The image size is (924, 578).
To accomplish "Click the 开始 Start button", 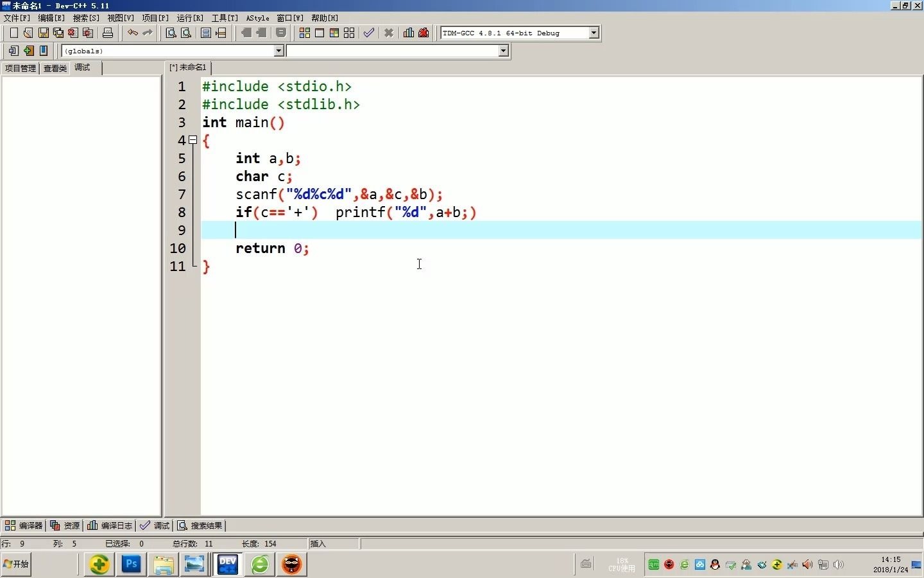I will point(16,564).
